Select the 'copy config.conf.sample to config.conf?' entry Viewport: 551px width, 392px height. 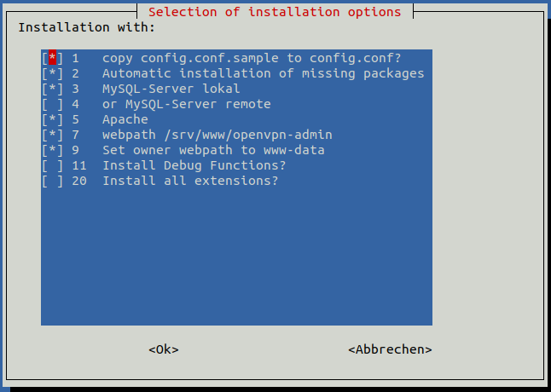[x=252, y=58]
